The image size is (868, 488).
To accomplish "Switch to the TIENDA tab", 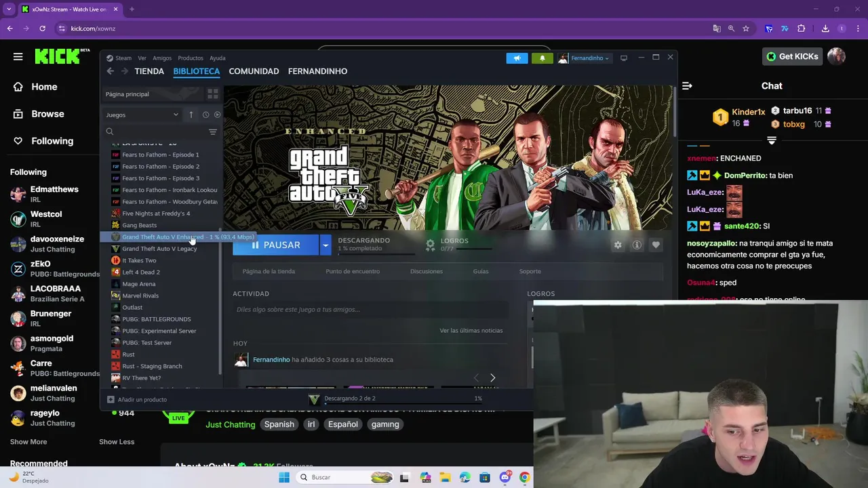I will pos(149,71).
